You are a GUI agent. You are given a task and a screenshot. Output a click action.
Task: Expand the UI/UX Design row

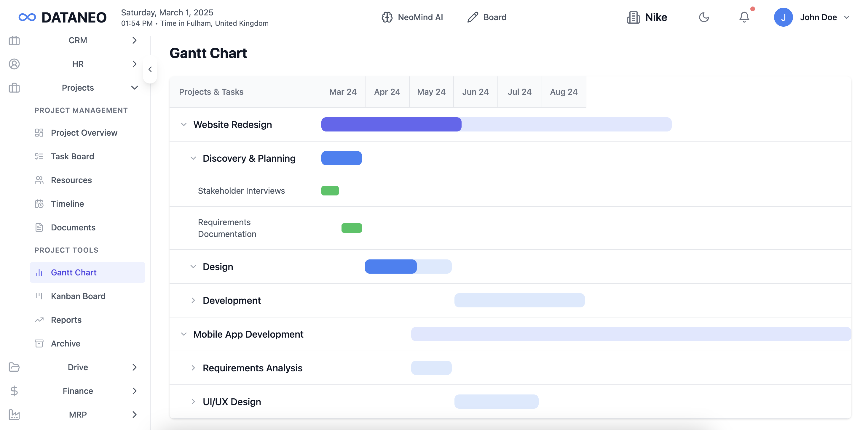click(x=193, y=402)
